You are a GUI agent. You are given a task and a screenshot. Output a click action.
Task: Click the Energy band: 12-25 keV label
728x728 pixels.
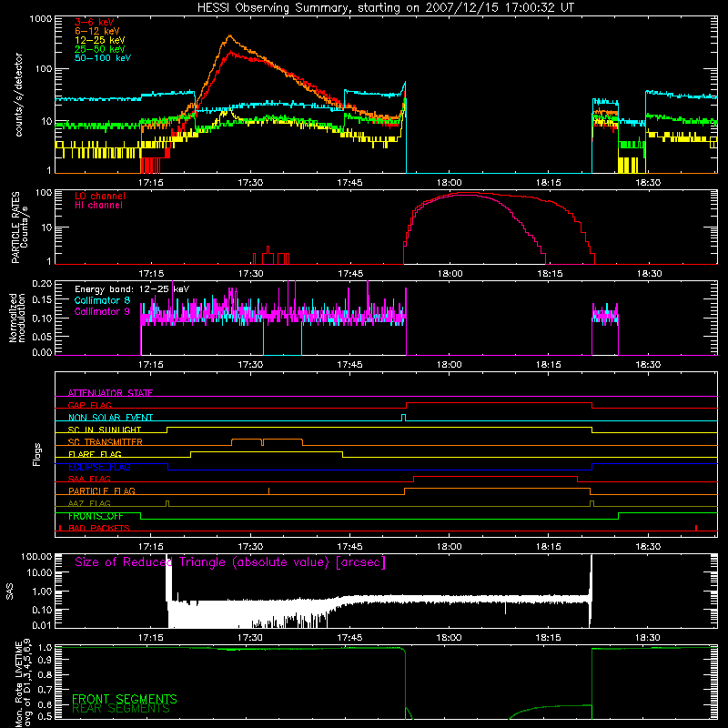pos(132,289)
